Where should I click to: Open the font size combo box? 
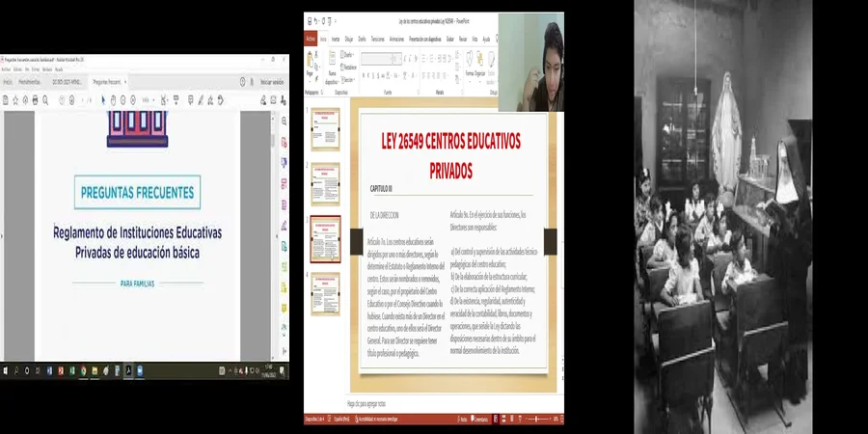[x=397, y=59]
